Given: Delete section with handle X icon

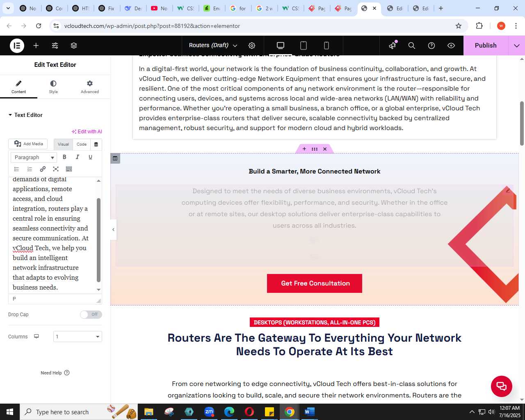Looking at the screenshot, I should (x=325, y=149).
